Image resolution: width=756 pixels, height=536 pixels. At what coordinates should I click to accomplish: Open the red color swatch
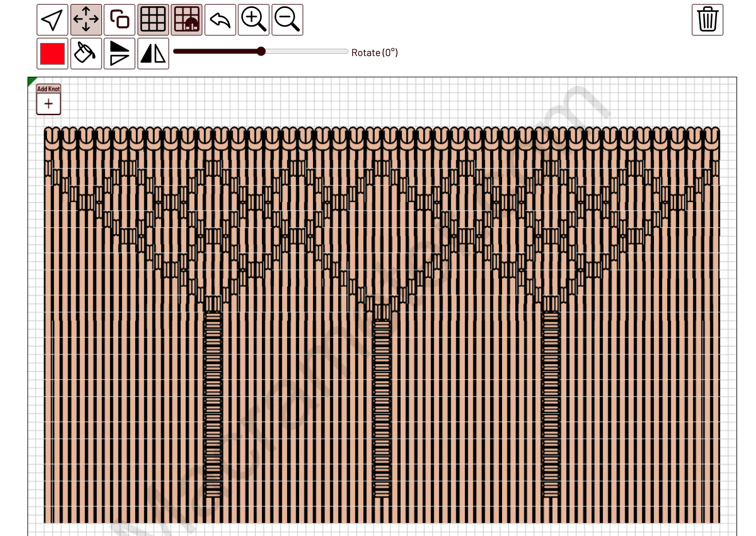pyautogui.click(x=52, y=53)
